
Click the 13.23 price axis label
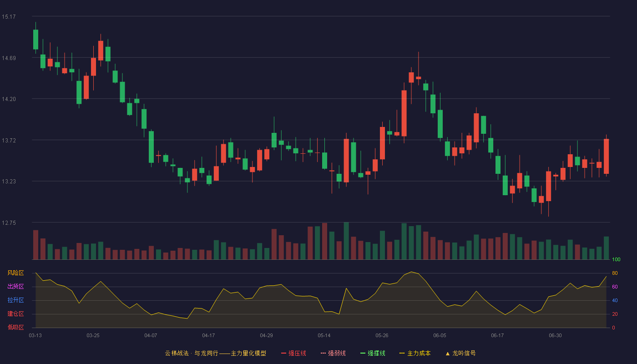tap(9, 182)
